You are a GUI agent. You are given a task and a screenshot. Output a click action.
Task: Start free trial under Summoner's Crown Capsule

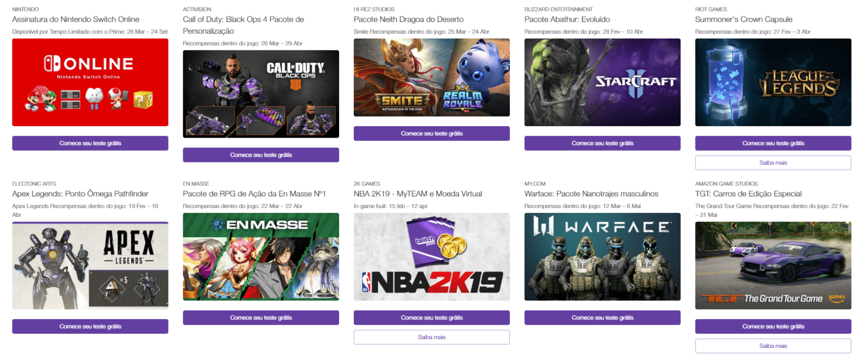[773, 143]
